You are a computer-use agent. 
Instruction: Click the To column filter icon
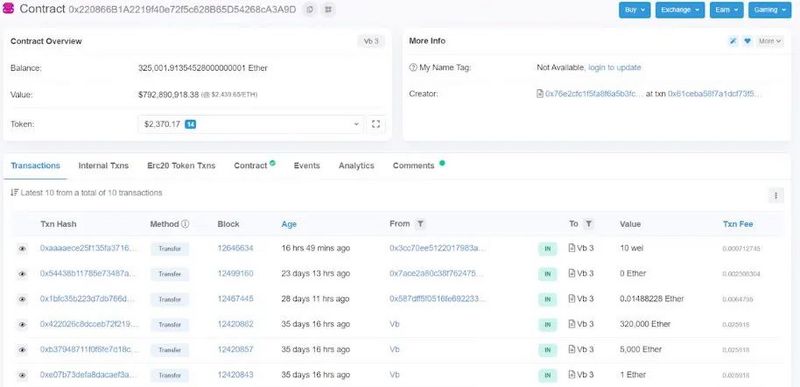(x=588, y=224)
